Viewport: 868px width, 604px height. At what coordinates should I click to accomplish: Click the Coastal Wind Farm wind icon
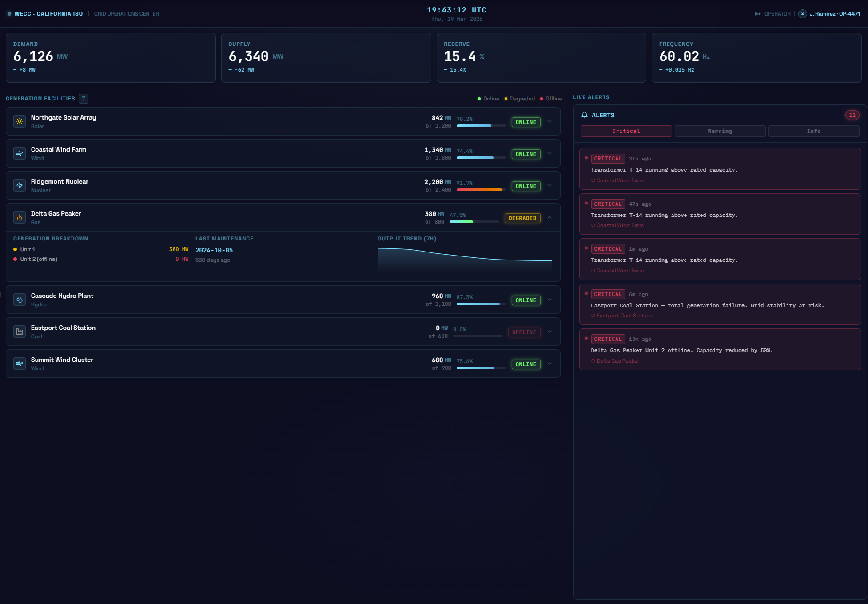point(20,153)
